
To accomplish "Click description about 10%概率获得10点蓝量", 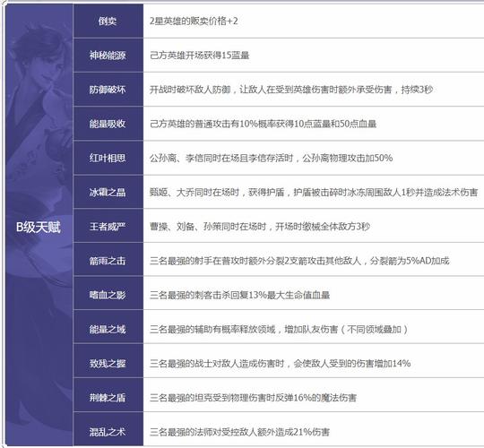I will coord(263,124).
